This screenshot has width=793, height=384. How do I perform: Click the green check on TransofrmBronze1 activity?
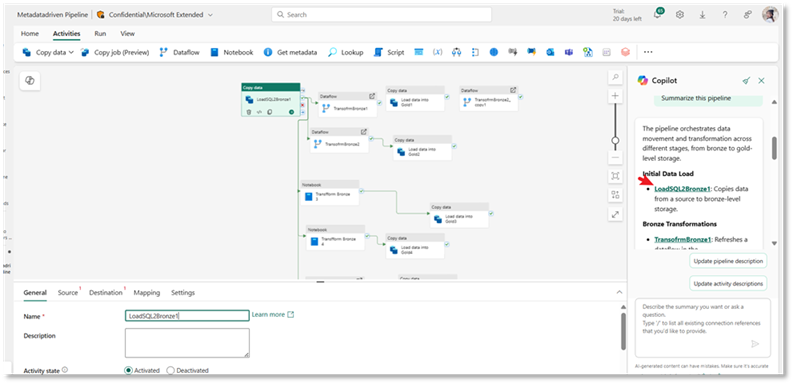click(x=379, y=103)
